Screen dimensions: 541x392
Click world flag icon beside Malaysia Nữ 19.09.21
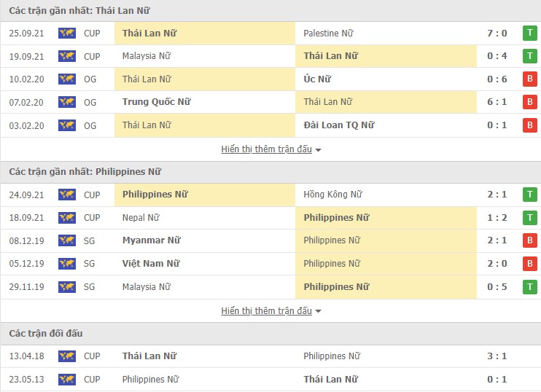(x=67, y=56)
